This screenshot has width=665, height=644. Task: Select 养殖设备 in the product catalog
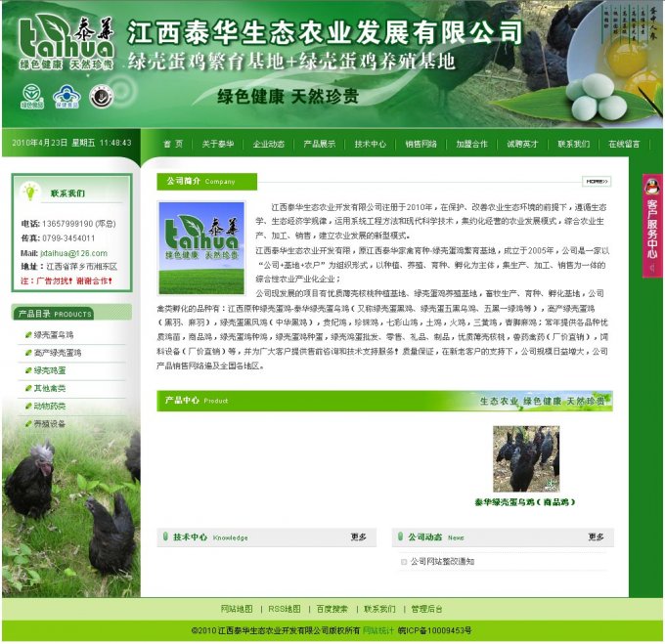pos(50,424)
